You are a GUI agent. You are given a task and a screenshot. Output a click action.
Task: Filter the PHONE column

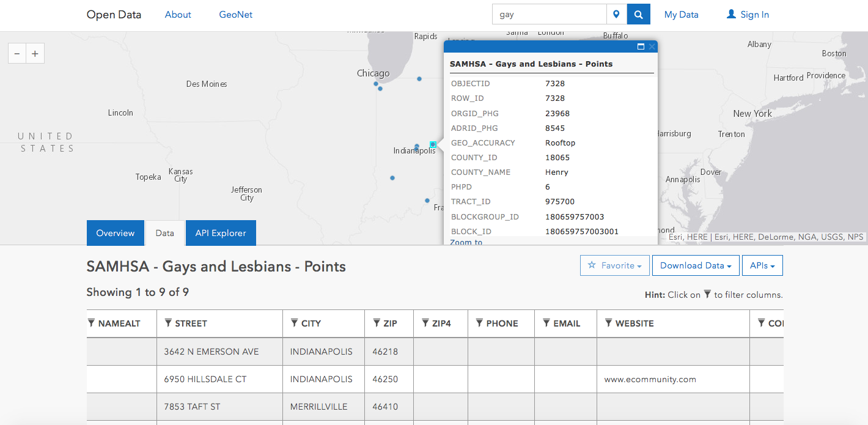coord(479,323)
